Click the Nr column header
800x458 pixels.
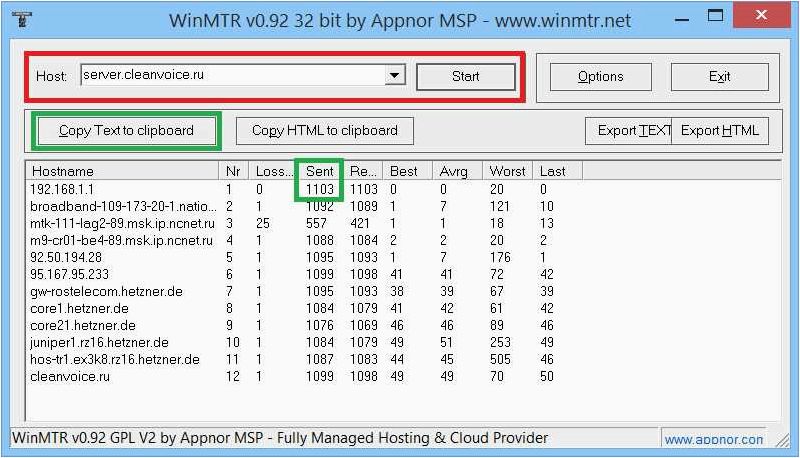234,171
